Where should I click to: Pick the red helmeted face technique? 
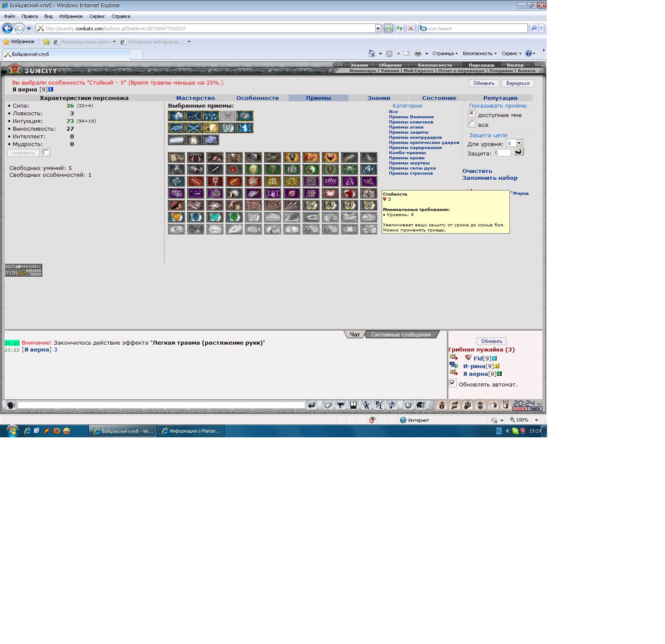coord(215,181)
